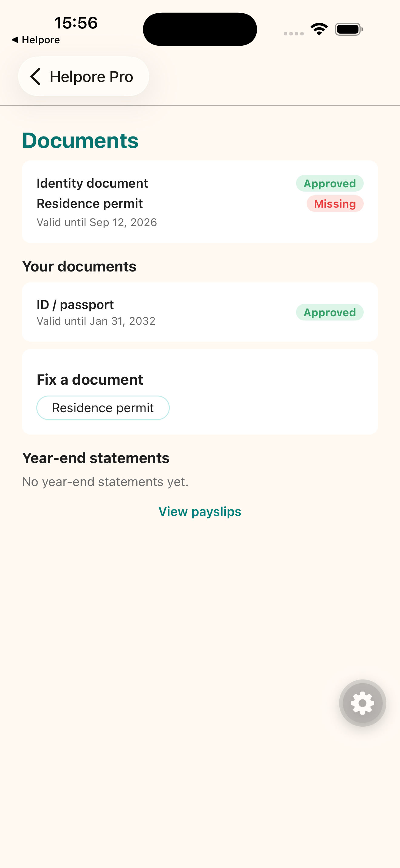400x868 pixels.
Task: Tap the Missing status badge
Action: click(335, 203)
